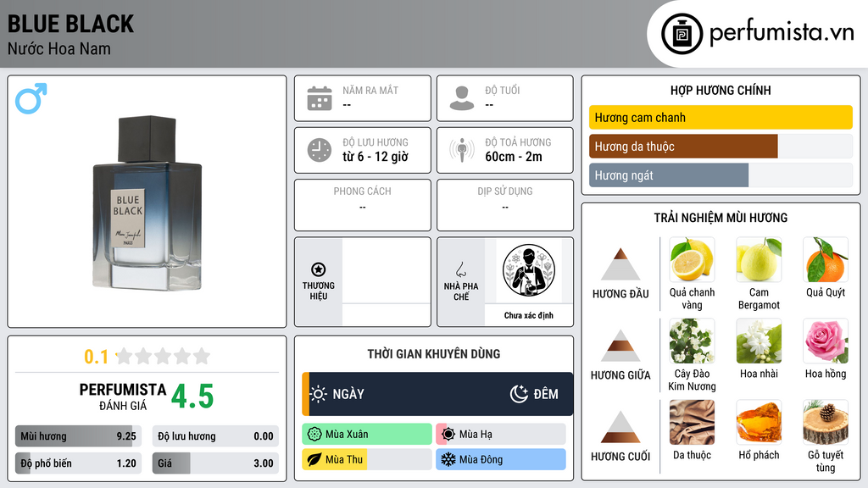The width and height of the screenshot is (868, 488).
Task: Click the male gender symbol icon
Action: 31,98
